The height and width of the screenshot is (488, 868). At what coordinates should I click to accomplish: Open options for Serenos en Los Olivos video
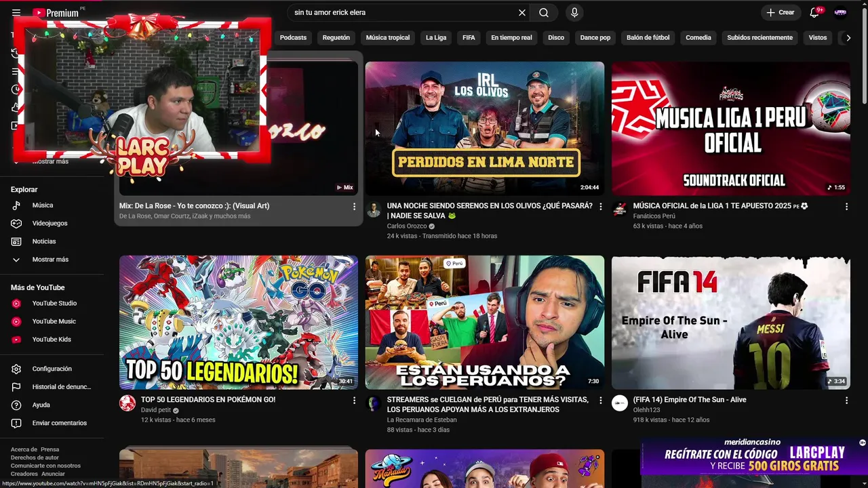pyautogui.click(x=600, y=206)
